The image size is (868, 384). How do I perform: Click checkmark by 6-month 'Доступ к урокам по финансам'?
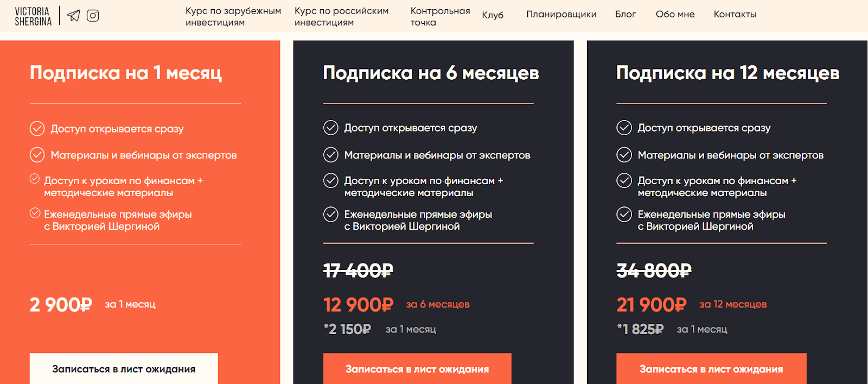point(331,180)
